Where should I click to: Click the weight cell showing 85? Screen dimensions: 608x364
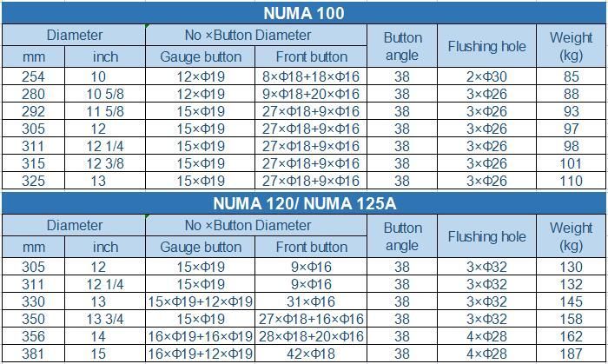(x=572, y=76)
